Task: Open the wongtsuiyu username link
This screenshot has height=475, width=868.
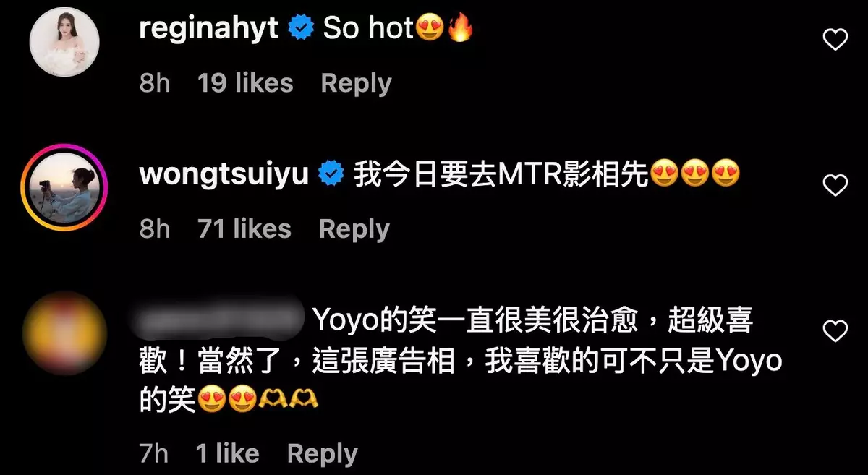Action: point(224,174)
